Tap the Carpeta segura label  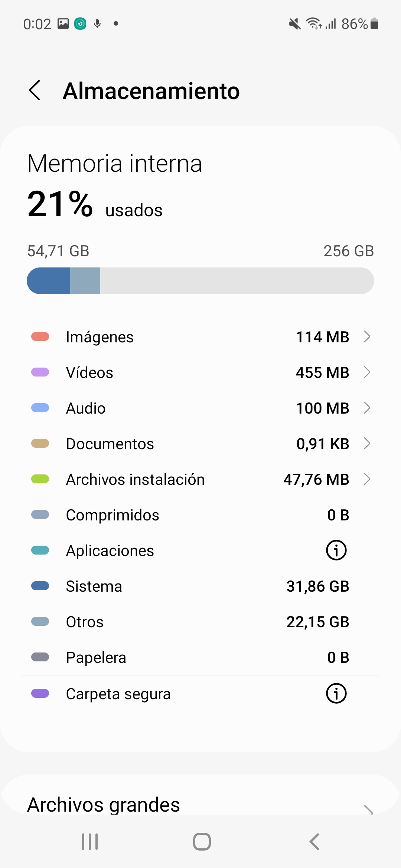click(118, 694)
